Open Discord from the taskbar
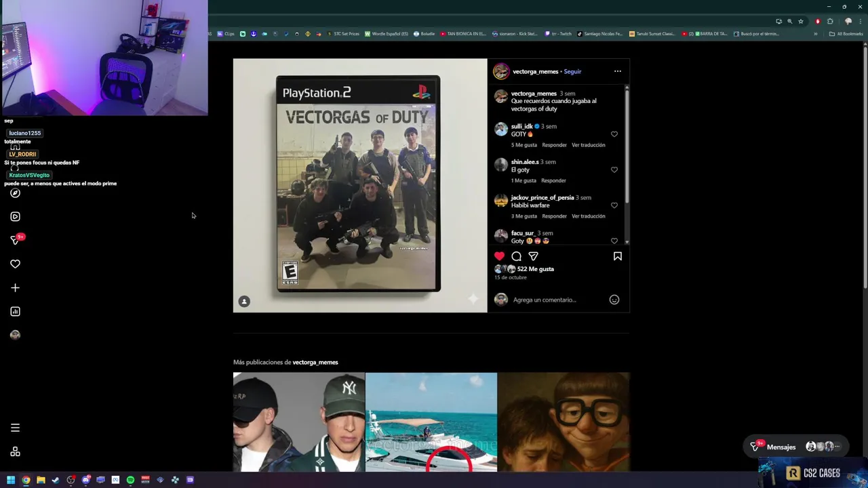The width and height of the screenshot is (868, 488). pyautogui.click(x=85, y=480)
